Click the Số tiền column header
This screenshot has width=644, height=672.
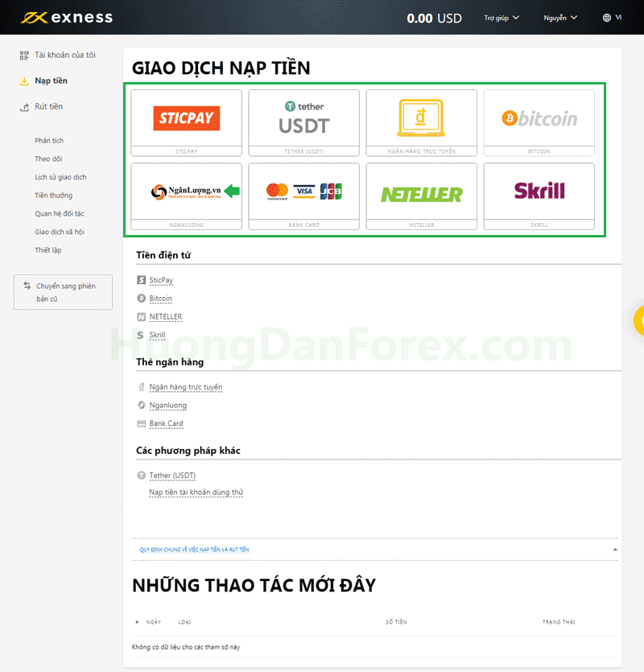tap(396, 622)
